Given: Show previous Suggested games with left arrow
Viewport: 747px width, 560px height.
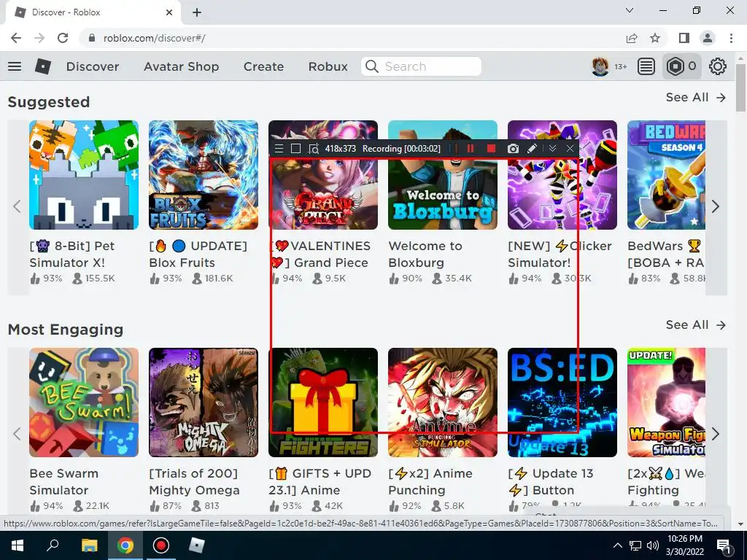Looking at the screenshot, I should 18,206.
